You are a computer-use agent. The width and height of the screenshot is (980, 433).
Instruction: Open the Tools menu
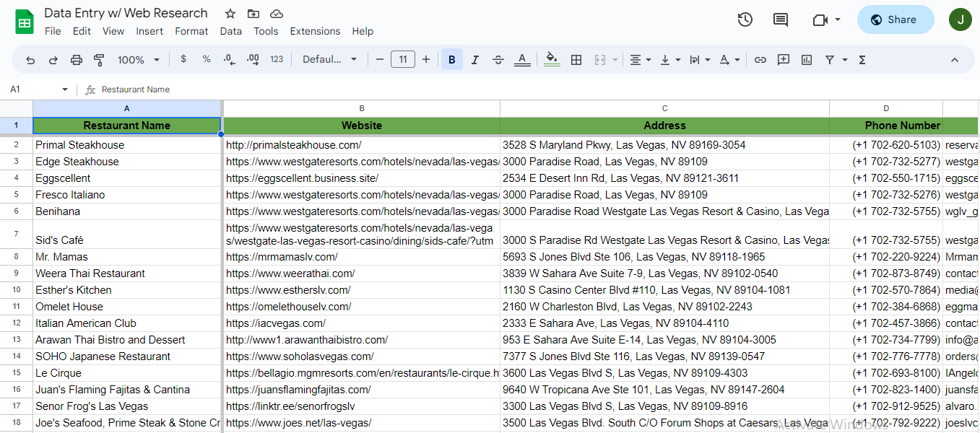(x=266, y=31)
